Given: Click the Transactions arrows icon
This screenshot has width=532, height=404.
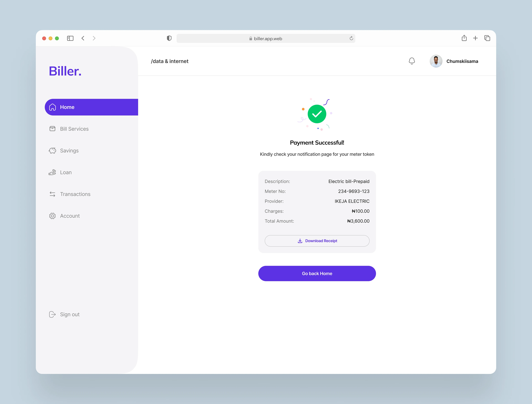Looking at the screenshot, I should pos(52,194).
